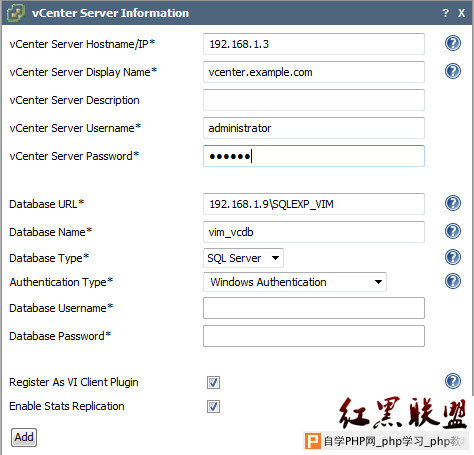The width and height of the screenshot is (474, 455).
Task: Open help icon beside Authentication Type
Action: tap(453, 281)
